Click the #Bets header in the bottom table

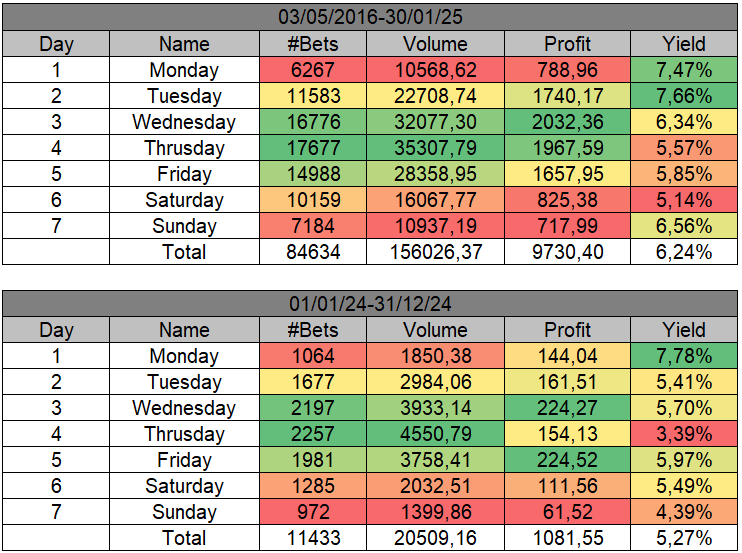[x=313, y=330]
